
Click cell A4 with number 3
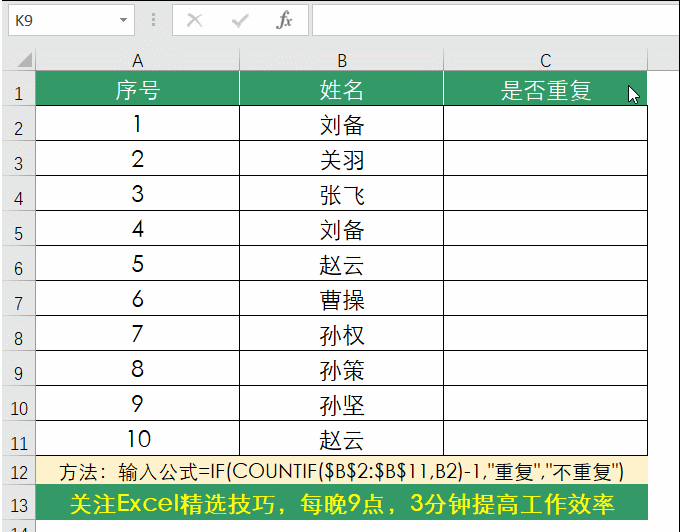click(x=137, y=194)
